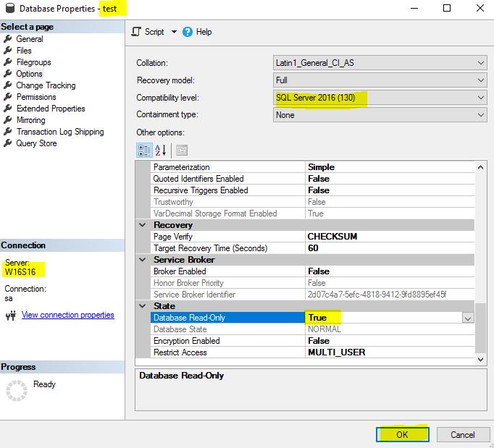Open the Query Store page

click(x=36, y=143)
